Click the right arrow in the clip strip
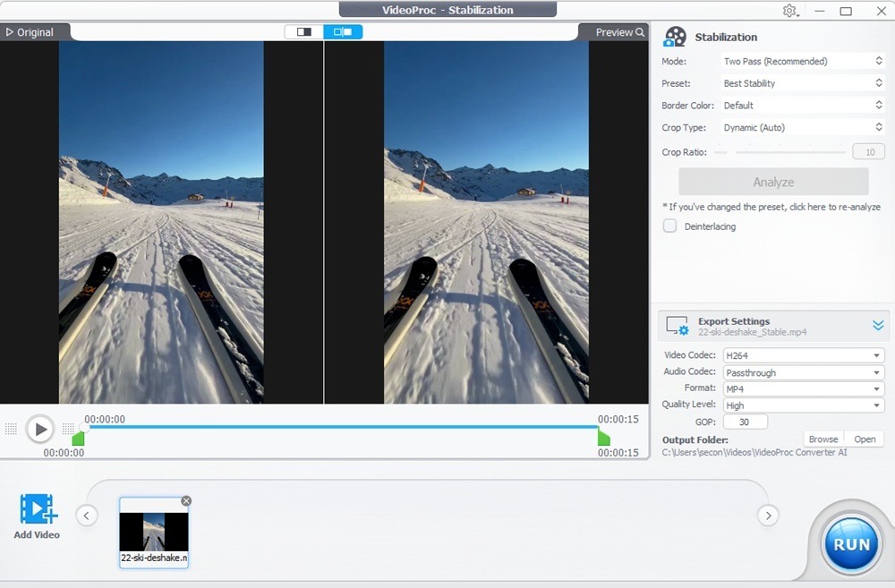The height and width of the screenshot is (588, 895). tap(768, 516)
